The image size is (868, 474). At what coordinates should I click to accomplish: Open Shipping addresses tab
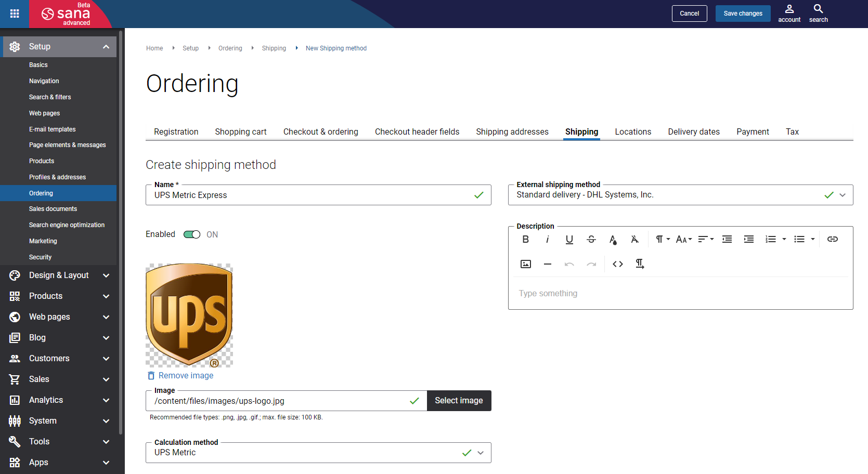tap(512, 132)
